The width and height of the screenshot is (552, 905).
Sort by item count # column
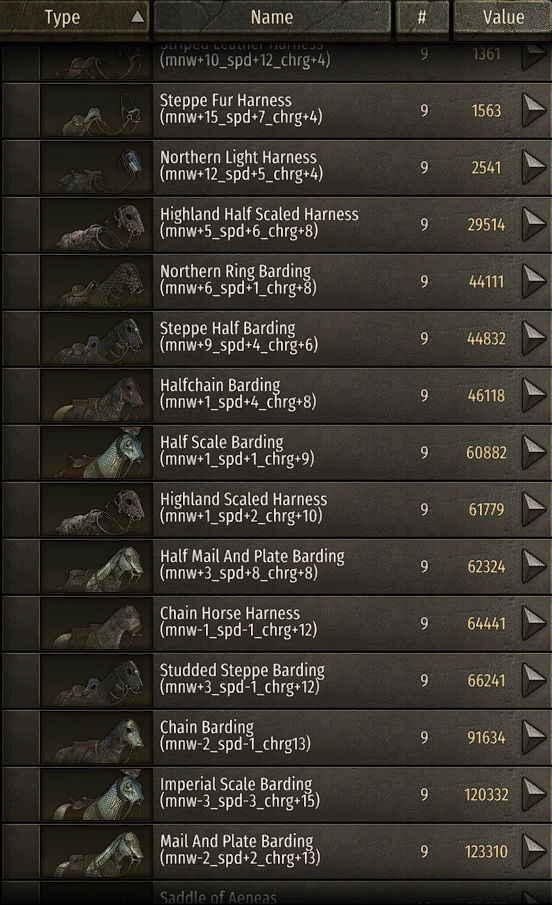[x=422, y=17]
